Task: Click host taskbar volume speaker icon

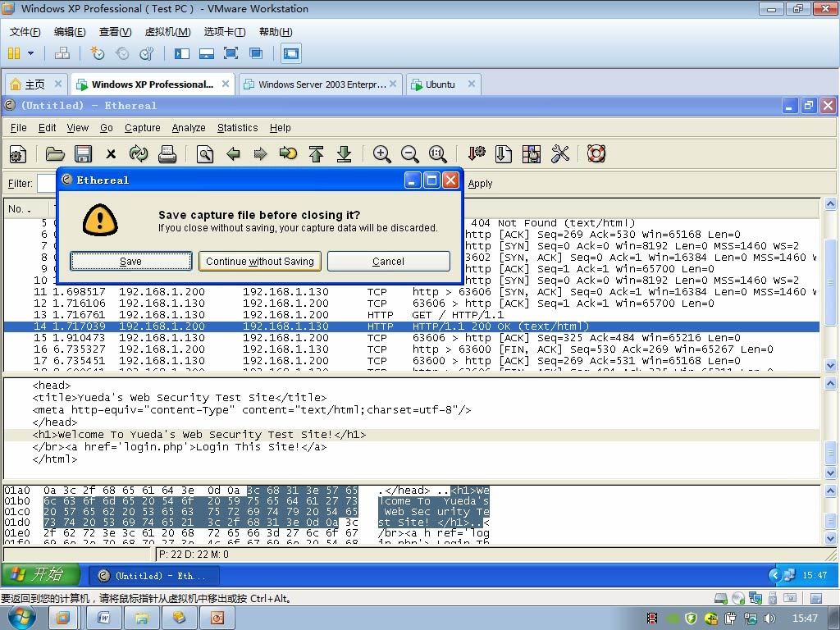Action: pos(769,619)
